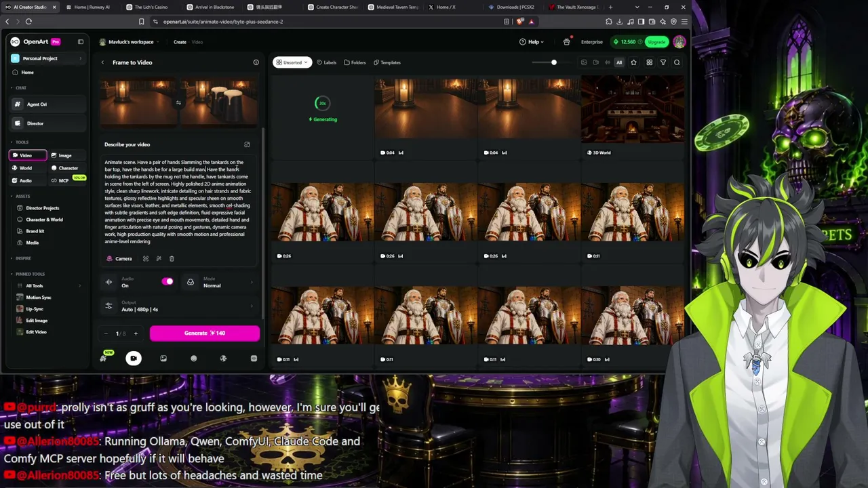
Task: Open Mavluck's workspace switcher
Action: point(129,42)
